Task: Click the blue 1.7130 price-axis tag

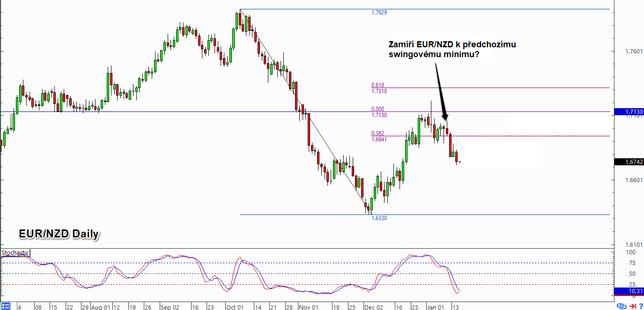Action: [629, 112]
